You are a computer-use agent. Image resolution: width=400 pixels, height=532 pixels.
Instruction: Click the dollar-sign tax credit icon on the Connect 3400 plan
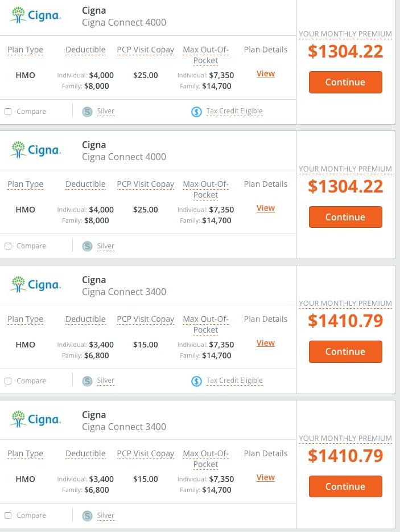coord(196,381)
